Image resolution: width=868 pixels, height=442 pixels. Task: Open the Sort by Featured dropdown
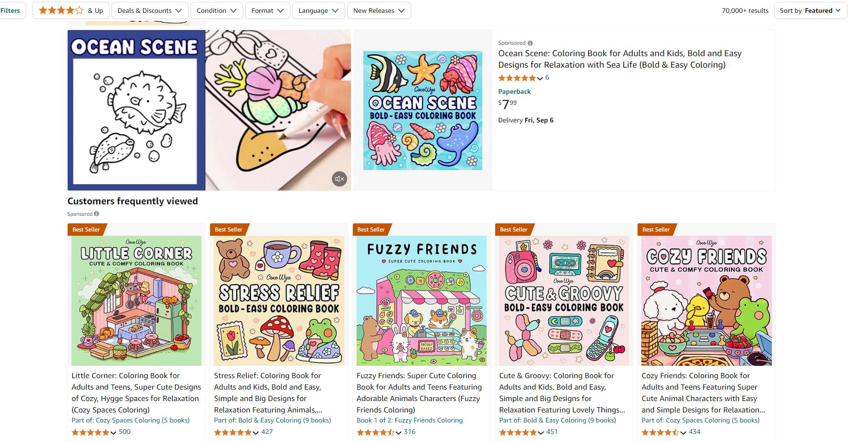810,10
